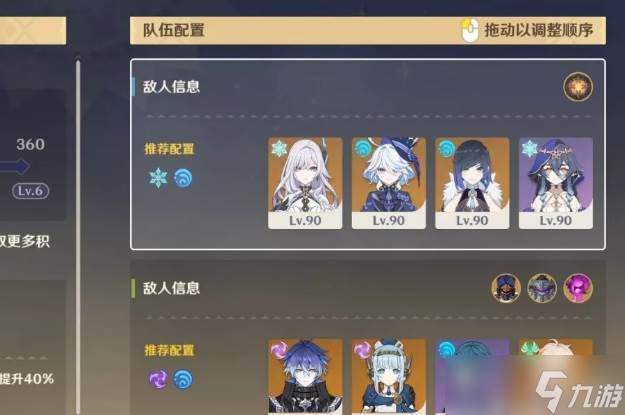The image size is (625, 415).
Task: Select the blue-haired Electro character card
Action: pos(305,377)
